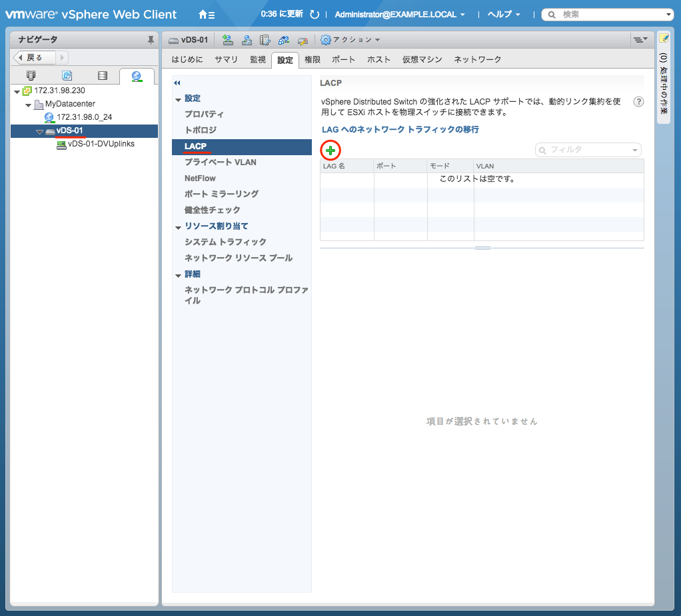This screenshot has height=616, width=681.
Task: Sort by モード column header
Action: (450, 166)
